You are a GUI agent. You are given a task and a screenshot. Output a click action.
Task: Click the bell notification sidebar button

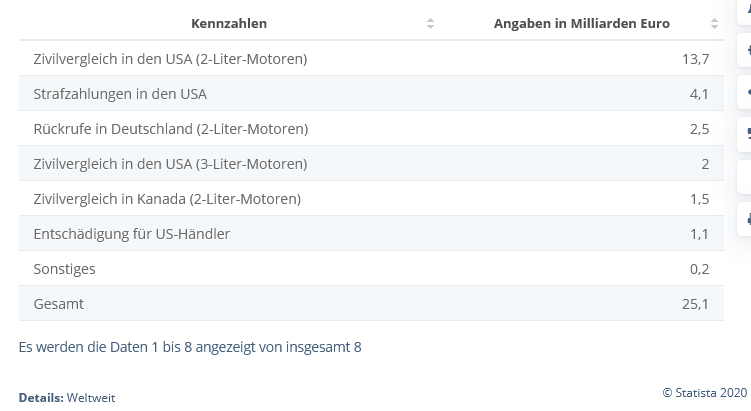coord(744,10)
